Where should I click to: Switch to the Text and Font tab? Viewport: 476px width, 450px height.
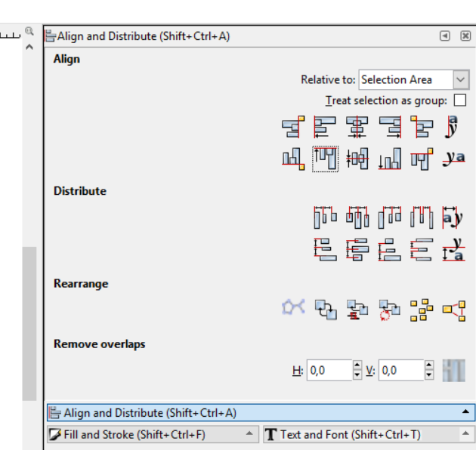tap(369, 435)
